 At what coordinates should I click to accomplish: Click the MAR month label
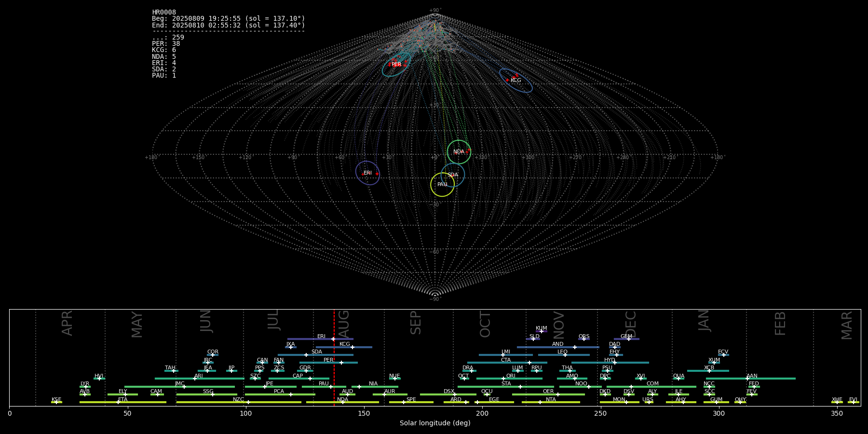(847, 325)
